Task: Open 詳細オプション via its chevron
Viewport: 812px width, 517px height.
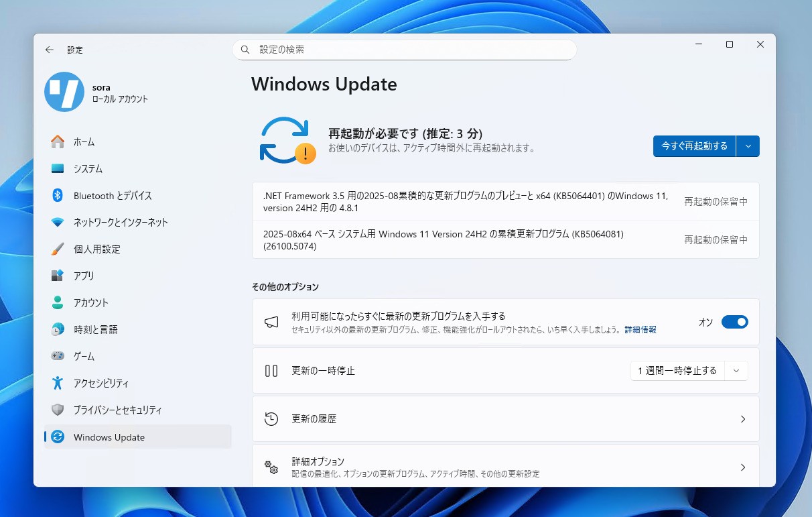Action: [742, 467]
